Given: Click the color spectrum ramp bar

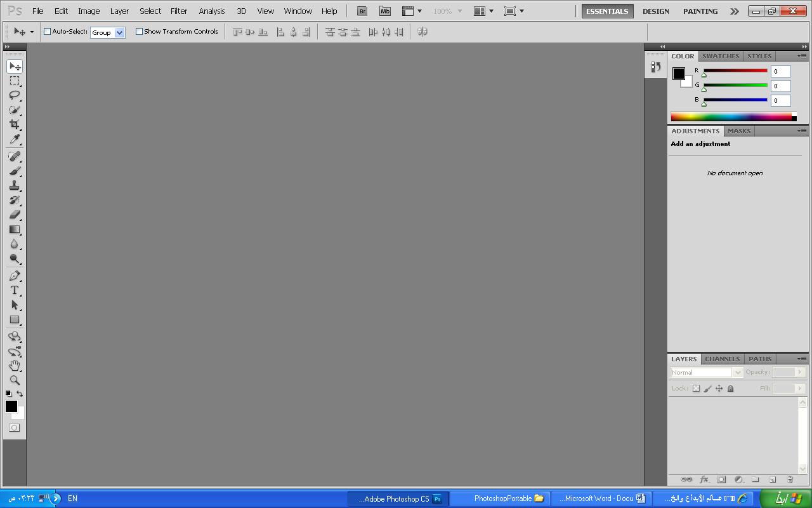Looking at the screenshot, I should coord(731,117).
